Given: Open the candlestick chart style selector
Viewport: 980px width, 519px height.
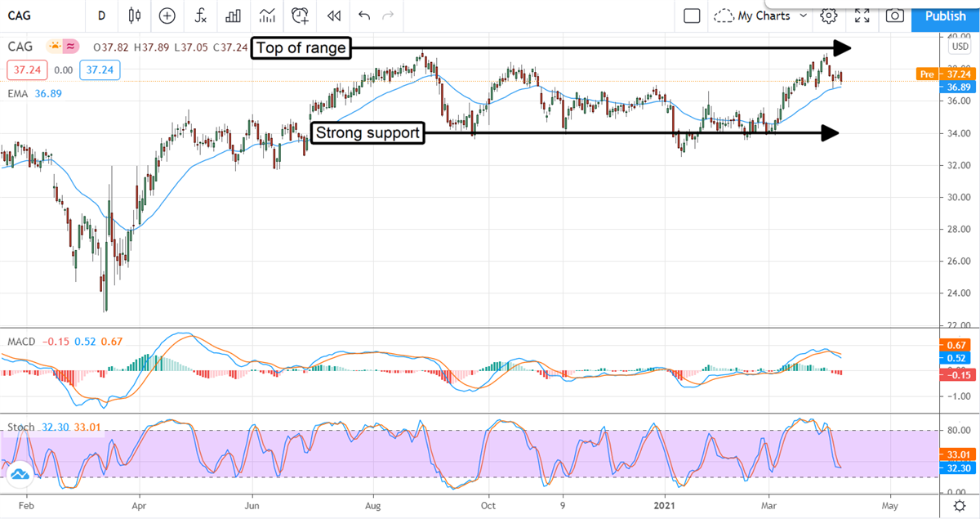Looking at the screenshot, I should pyautogui.click(x=135, y=16).
